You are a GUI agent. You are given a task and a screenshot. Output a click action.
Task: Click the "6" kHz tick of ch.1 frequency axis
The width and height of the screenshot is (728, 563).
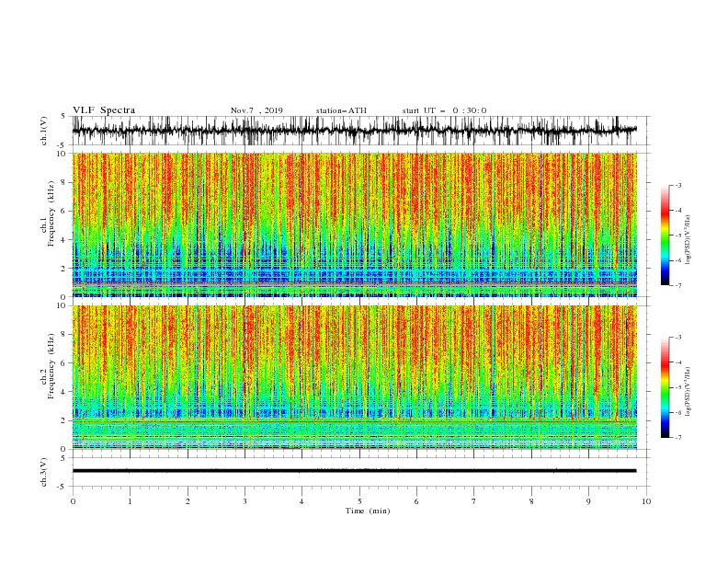[x=63, y=211]
